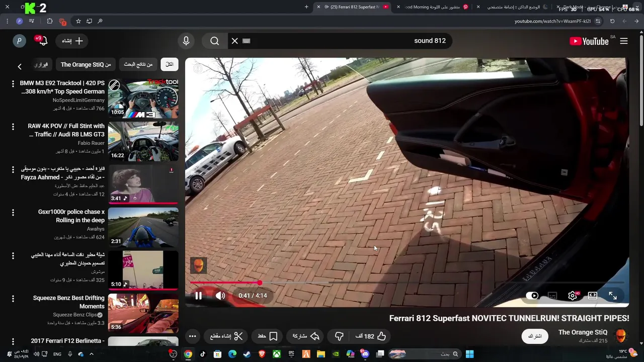The width and height of the screenshot is (644, 362).
Task: Open a new browser tab with plus
Action: [x=306, y=7]
